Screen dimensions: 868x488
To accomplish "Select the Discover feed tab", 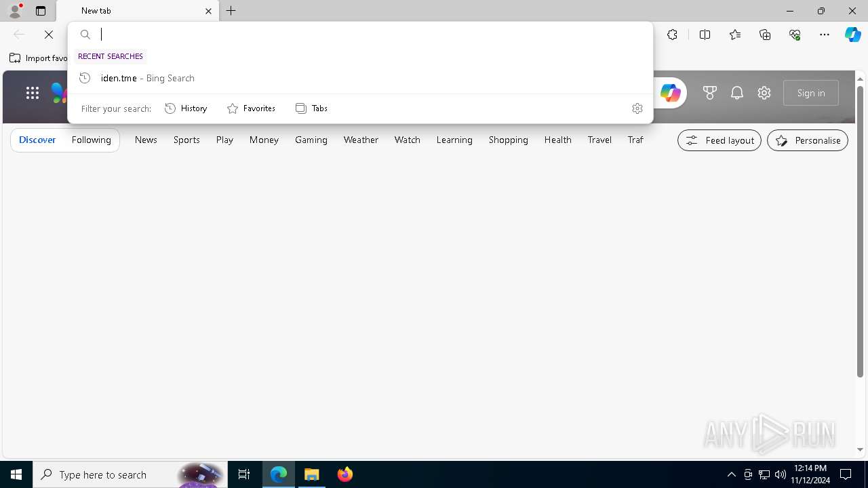I will pos(37,140).
